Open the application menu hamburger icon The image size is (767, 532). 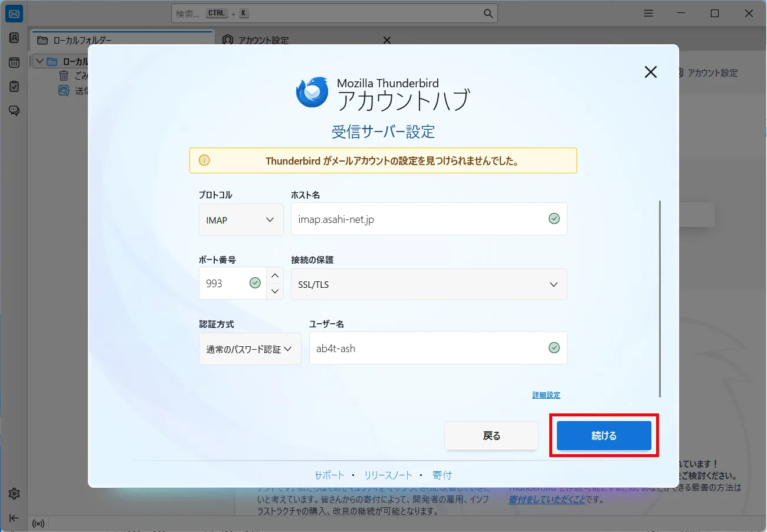tap(648, 13)
